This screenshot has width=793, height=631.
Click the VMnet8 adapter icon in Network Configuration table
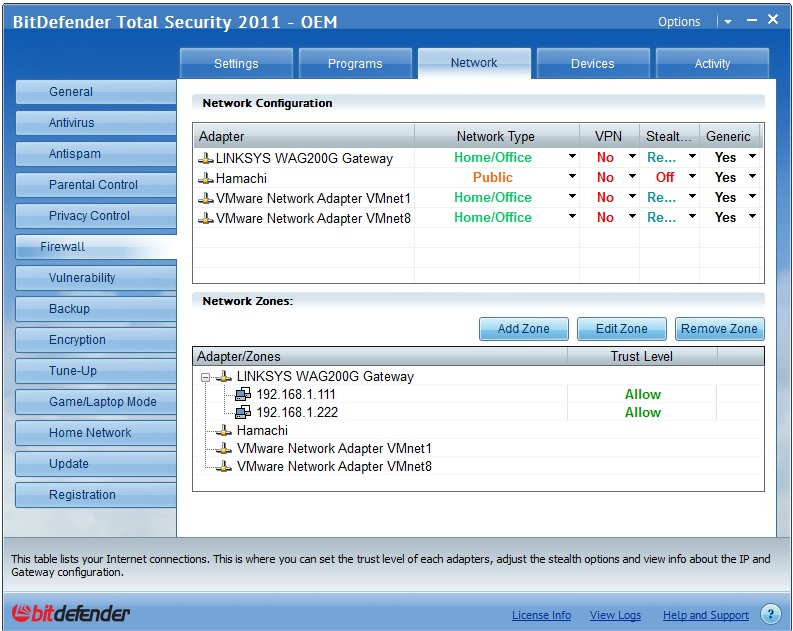pos(205,218)
